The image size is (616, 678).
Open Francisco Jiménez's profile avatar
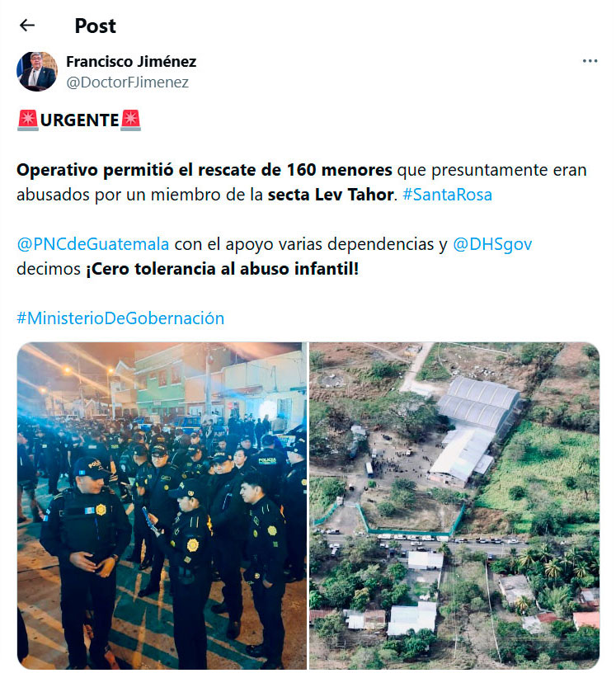pos(37,71)
